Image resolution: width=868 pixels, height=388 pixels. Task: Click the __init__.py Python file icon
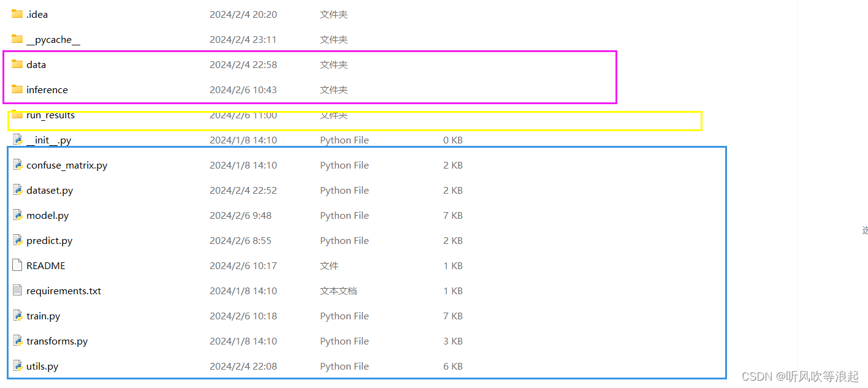point(17,140)
